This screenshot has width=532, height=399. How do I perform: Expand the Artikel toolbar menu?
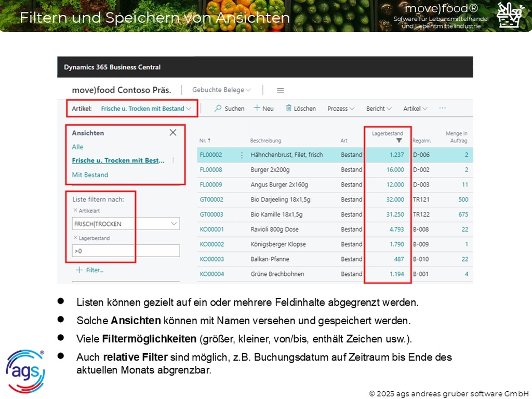415,109
